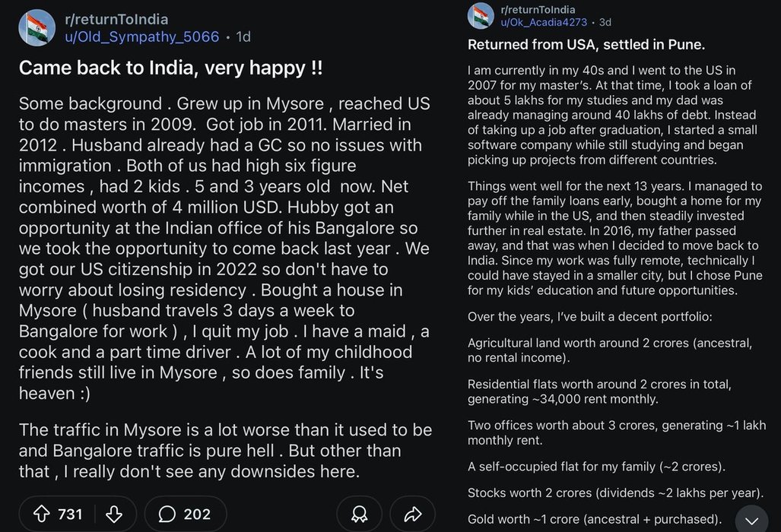Screen dimensions: 781x532
Task: Open the 202 comments on the post
Action: (x=185, y=515)
